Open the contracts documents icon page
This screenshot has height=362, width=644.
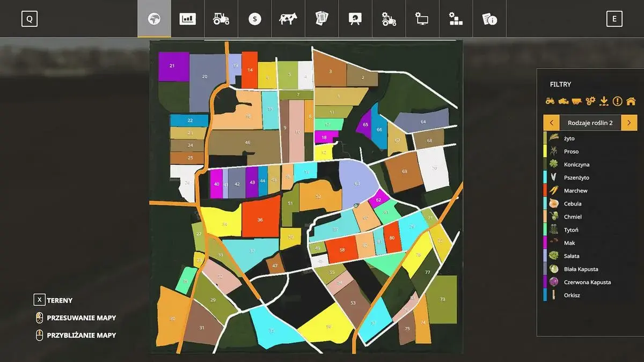tap(321, 19)
